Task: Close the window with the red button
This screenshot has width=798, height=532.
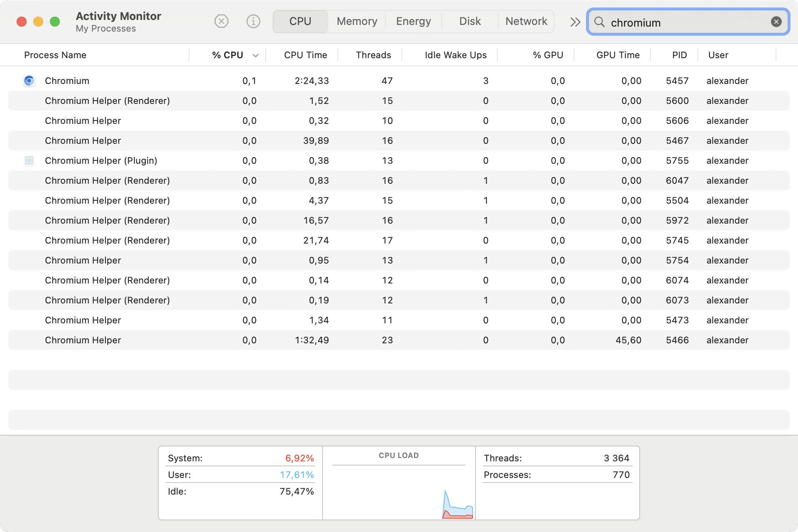Action: tap(22, 22)
